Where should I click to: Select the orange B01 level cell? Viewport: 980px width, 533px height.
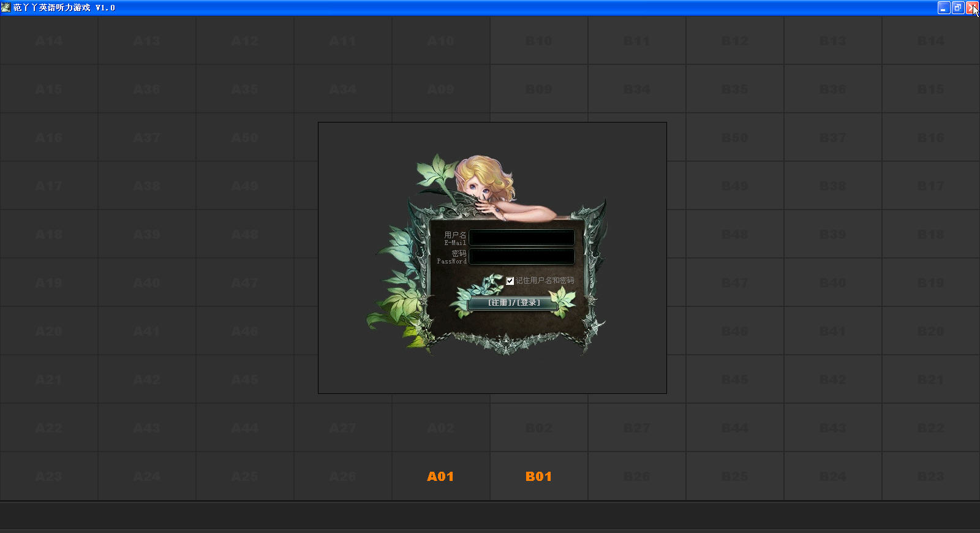pyautogui.click(x=539, y=476)
